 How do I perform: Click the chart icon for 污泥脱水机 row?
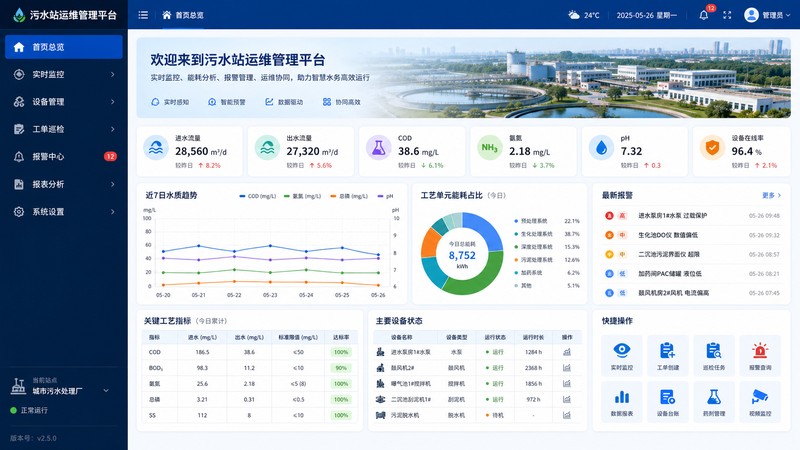pos(567,415)
